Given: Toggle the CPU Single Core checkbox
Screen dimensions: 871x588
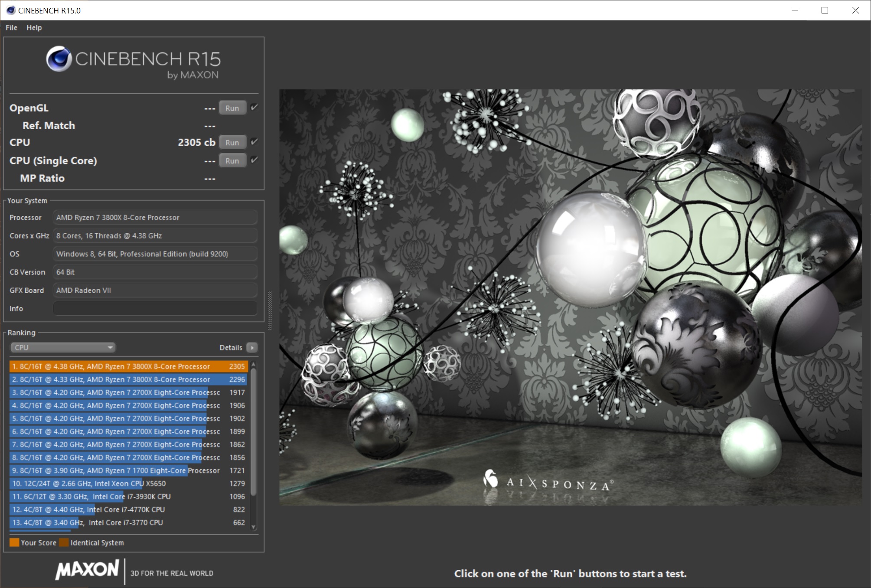Looking at the screenshot, I should tap(254, 160).
